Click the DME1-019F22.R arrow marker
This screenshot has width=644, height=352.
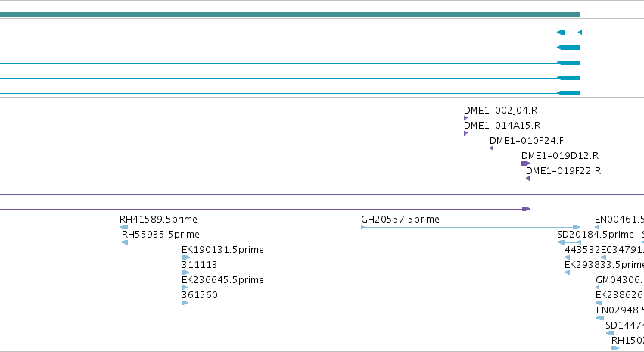pos(527,179)
